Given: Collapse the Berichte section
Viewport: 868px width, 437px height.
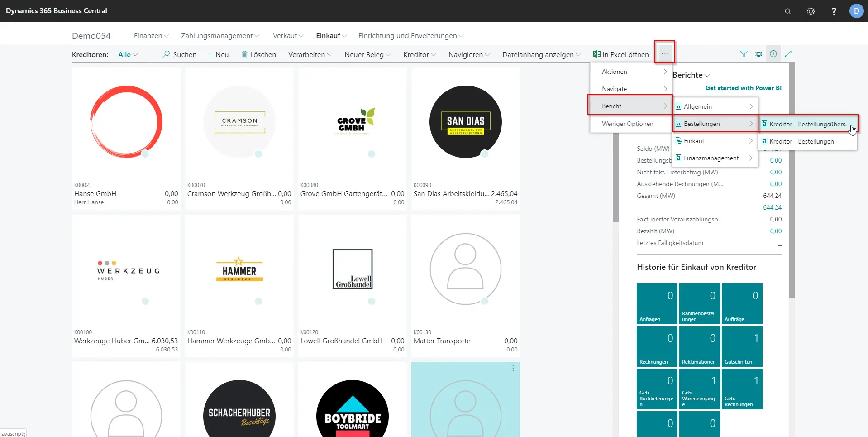Looking at the screenshot, I should (692, 75).
